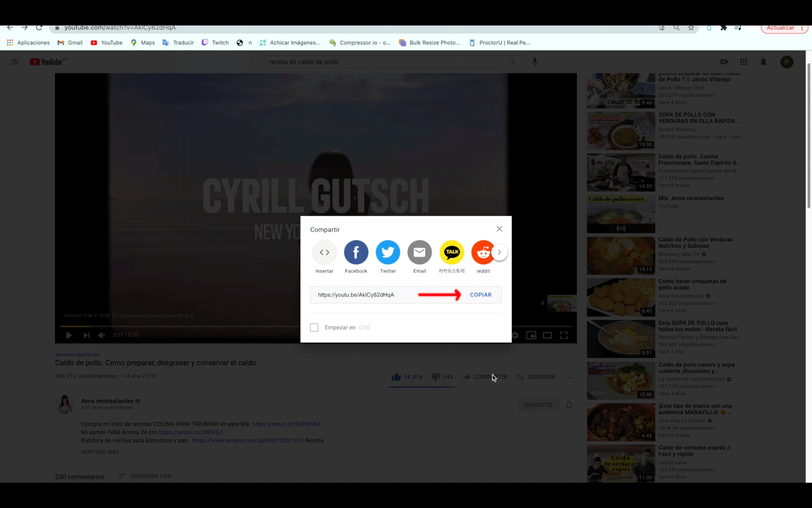
Task: Click COPIAR to copy video link
Action: tap(481, 294)
